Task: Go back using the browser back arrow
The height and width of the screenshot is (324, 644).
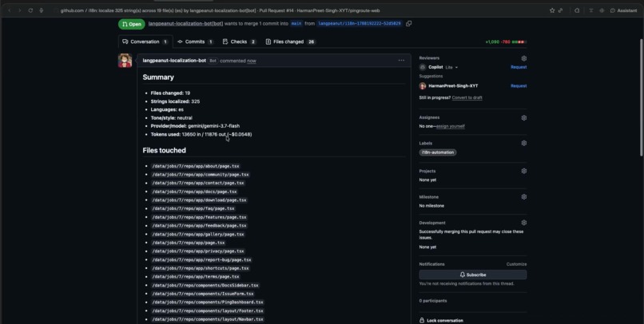Action: [9, 10]
